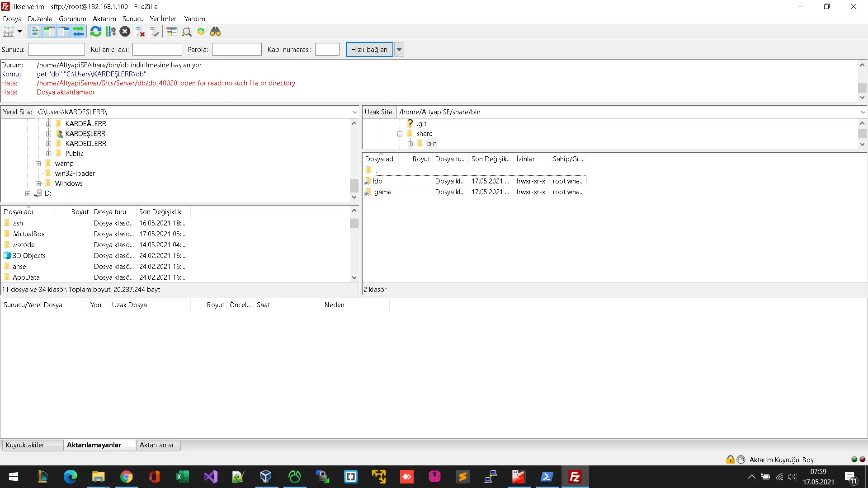Click local file list scrollbar down arrow
The height and width of the screenshot is (488, 868).
pyautogui.click(x=354, y=277)
